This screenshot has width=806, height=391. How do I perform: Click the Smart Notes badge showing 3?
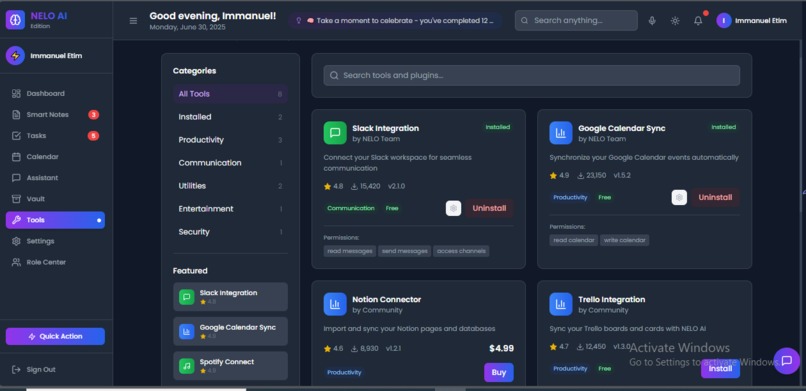(x=93, y=115)
